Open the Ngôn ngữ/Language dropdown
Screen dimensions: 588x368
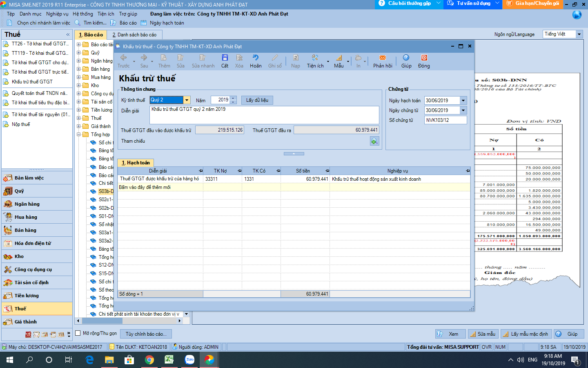tap(579, 34)
